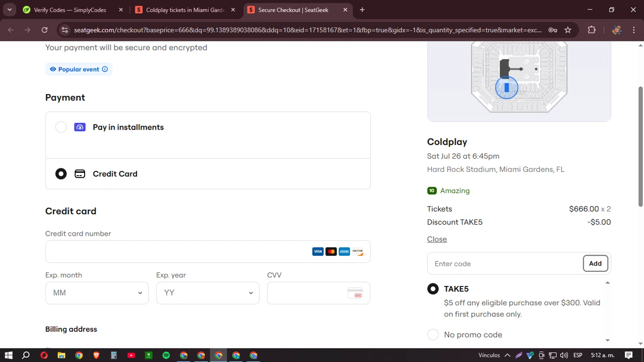The height and width of the screenshot is (362, 644).
Task: Select the No promo code option
Action: click(433, 335)
